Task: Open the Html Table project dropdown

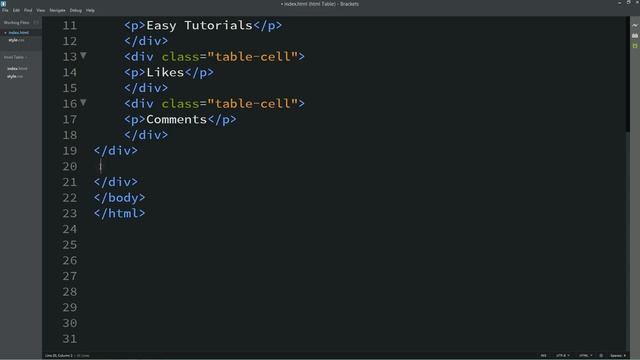Action: point(15,58)
